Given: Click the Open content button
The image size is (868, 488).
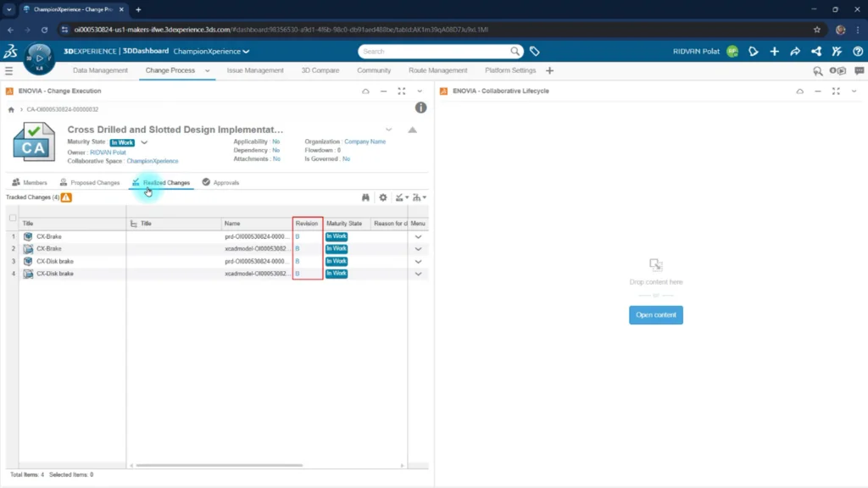Looking at the screenshot, I should tap(656, 315).
